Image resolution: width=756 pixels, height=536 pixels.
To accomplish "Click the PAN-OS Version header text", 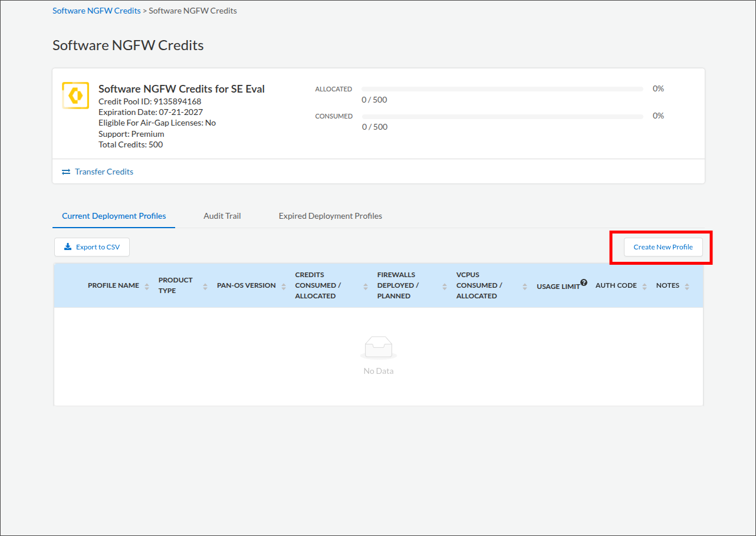I will [246, 285].
